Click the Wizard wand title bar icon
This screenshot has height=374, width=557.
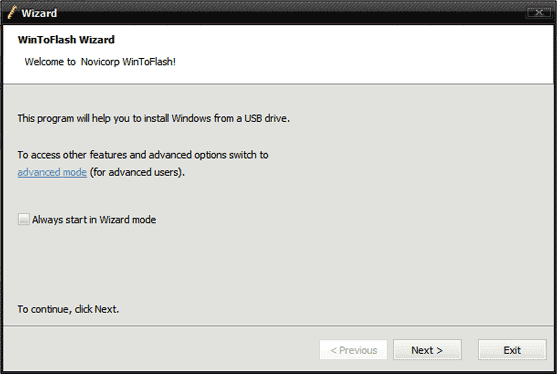click(12, 13)
